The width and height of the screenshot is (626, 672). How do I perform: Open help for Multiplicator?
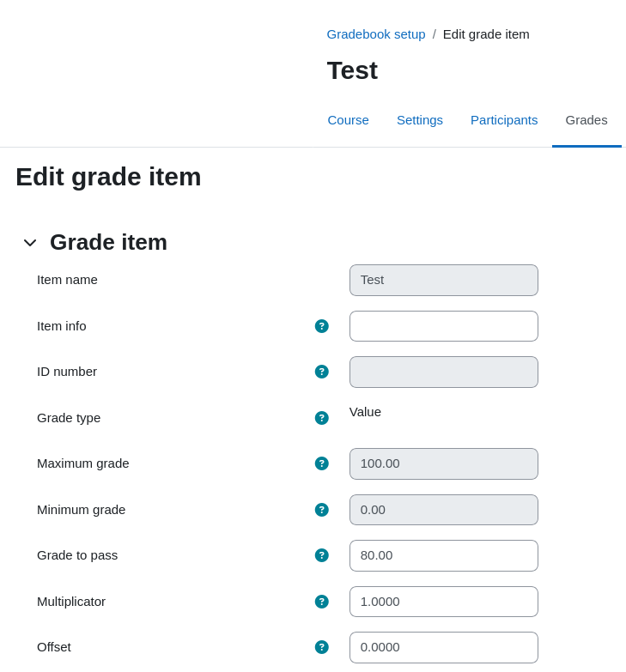tap(321, 602)
